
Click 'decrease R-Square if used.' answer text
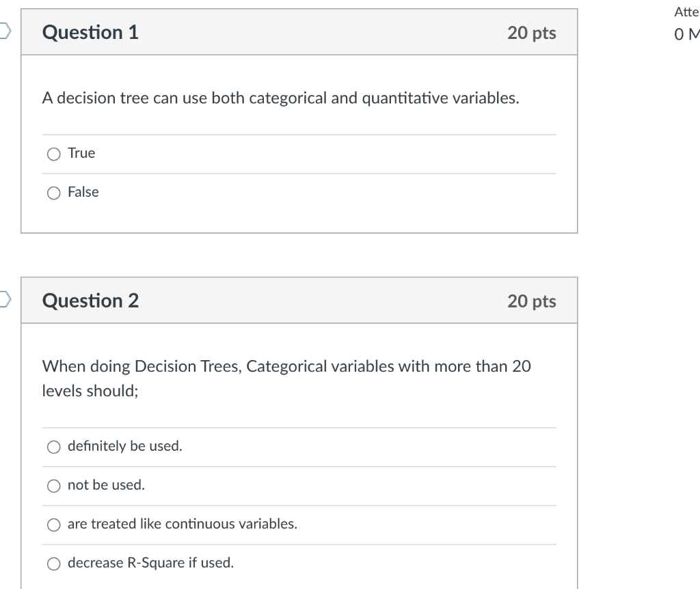point(151,562)
